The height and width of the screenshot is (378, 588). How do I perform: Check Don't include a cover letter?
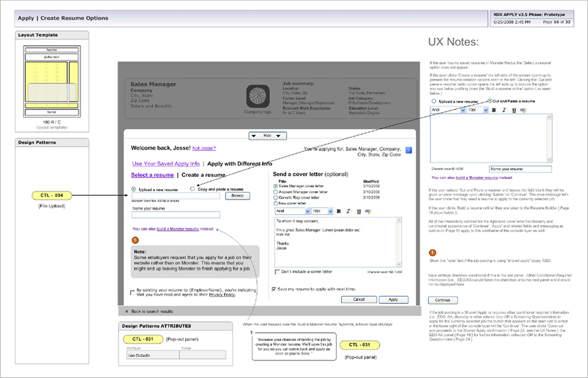tap(277, 272)
